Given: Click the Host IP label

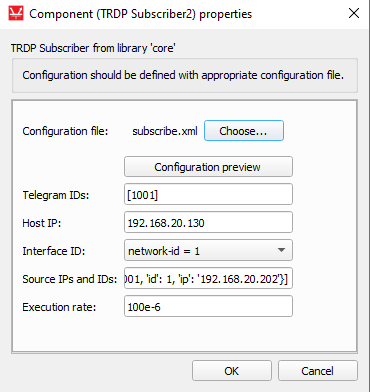Looking at the screenshot, I should (x=42, y=223).
